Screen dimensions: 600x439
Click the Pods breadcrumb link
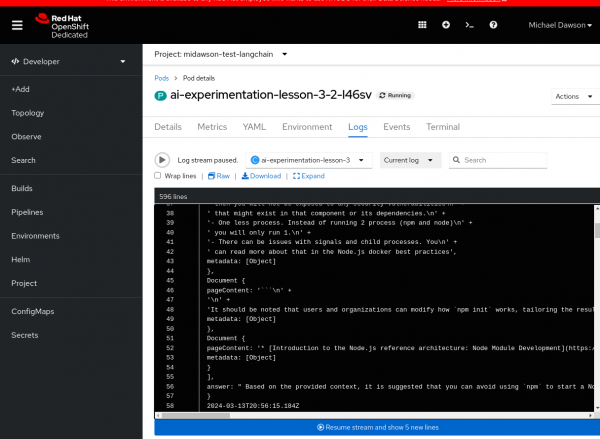[x=161, y=77]
